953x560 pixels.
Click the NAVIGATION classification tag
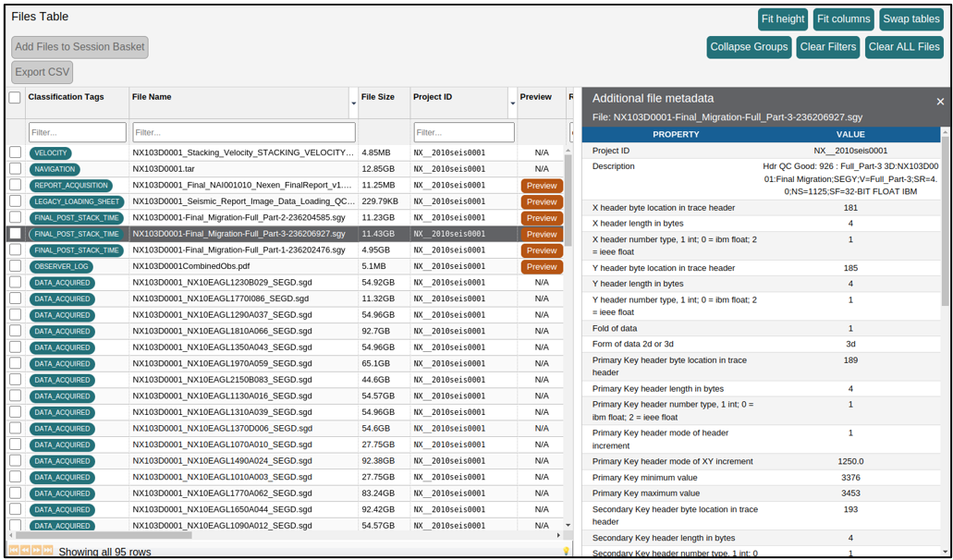coord(55,169)
